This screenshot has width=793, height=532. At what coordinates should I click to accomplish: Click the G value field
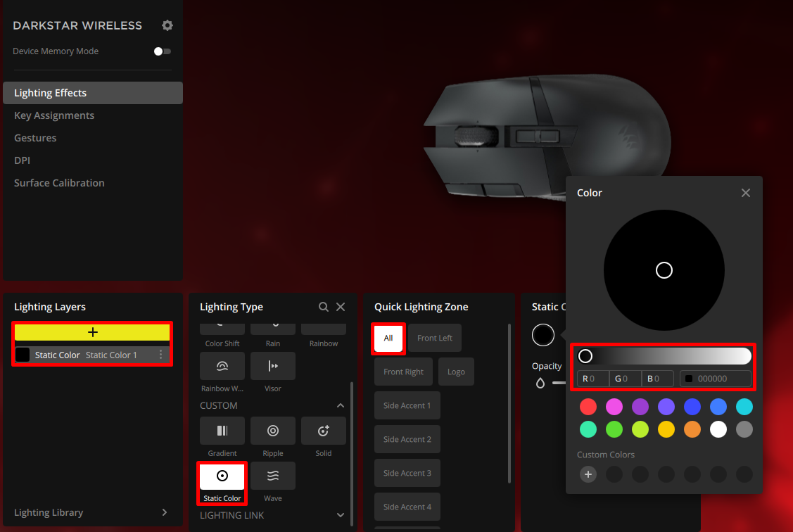tap(625, 379)
